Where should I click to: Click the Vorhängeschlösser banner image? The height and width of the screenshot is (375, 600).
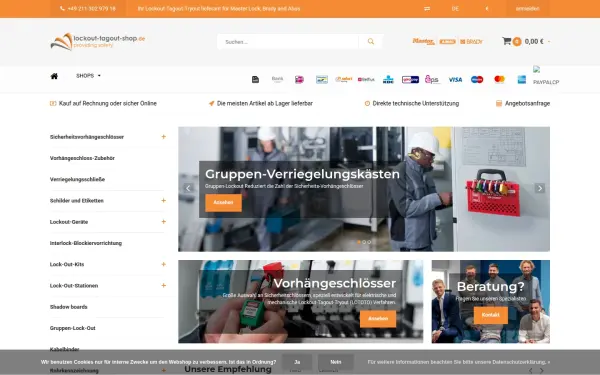point(301,302)
